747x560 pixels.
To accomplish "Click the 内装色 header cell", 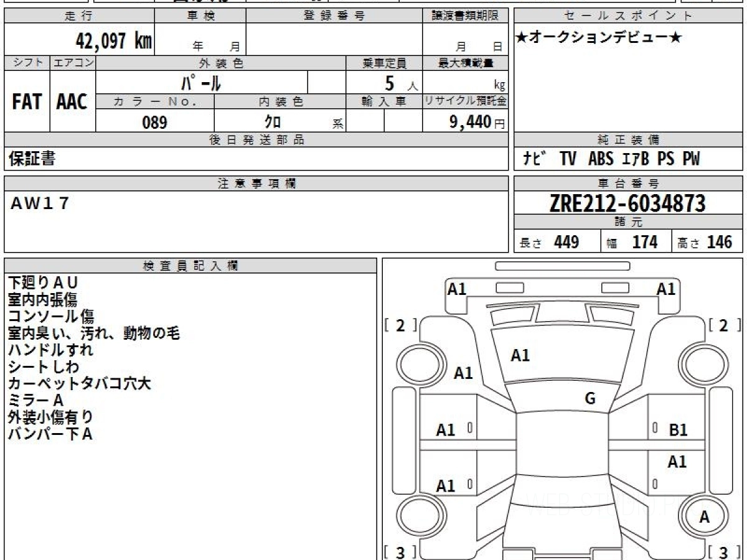I will pos(280,102).
